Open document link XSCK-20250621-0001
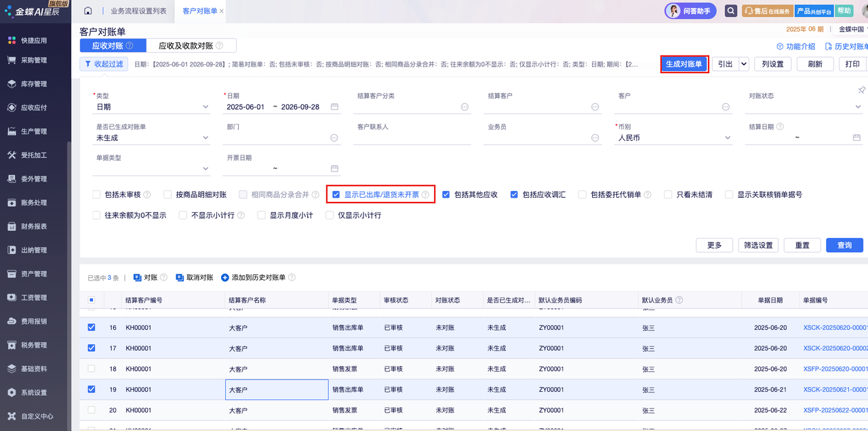This screenshot has width=868, height=431. point(835,390)
